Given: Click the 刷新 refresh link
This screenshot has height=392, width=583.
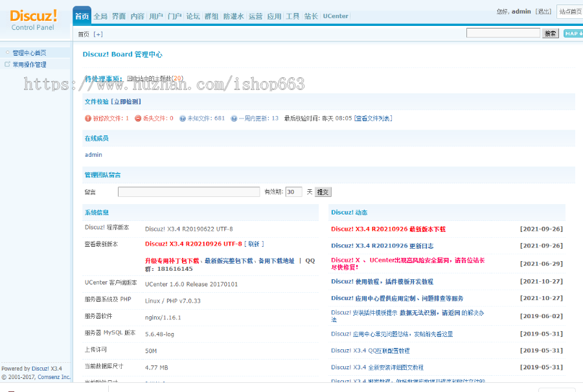Looking at the screenshot, I should 254,244.
